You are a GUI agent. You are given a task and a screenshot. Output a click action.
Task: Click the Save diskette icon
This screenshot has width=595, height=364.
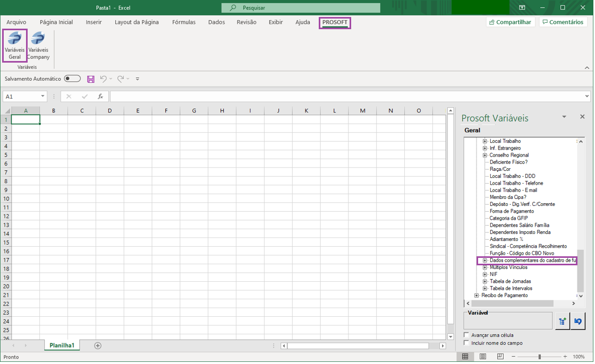(91, 79)
